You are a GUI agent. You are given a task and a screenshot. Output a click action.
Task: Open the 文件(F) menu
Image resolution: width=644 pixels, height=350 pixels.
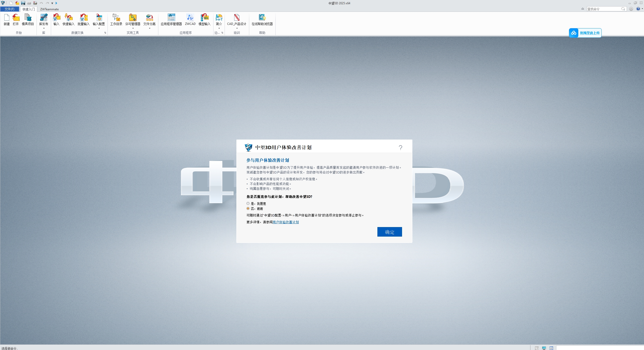[10, 9]
